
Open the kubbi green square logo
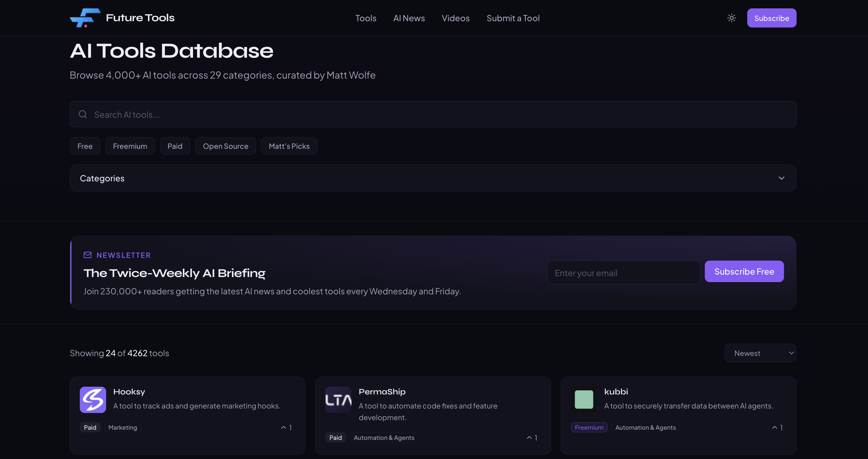tap(584, 400)
